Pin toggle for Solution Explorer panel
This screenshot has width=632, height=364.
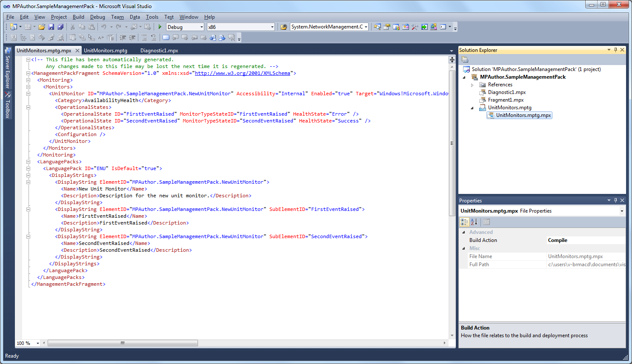tap(615, 50)
